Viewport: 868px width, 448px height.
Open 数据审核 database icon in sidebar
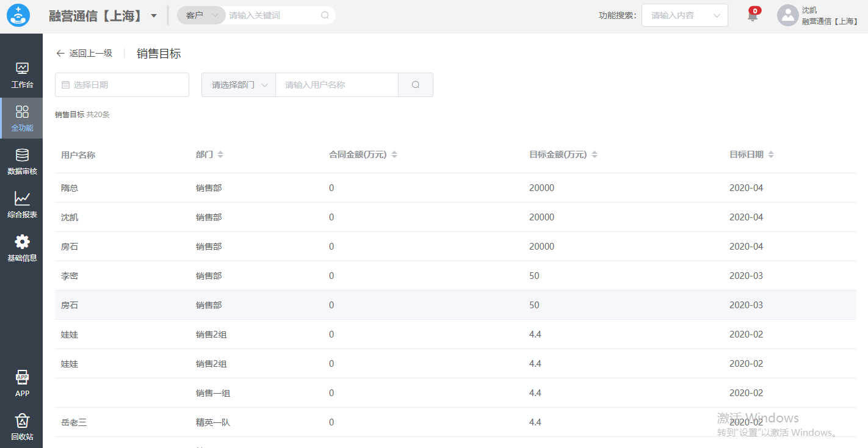coord(22,156)
